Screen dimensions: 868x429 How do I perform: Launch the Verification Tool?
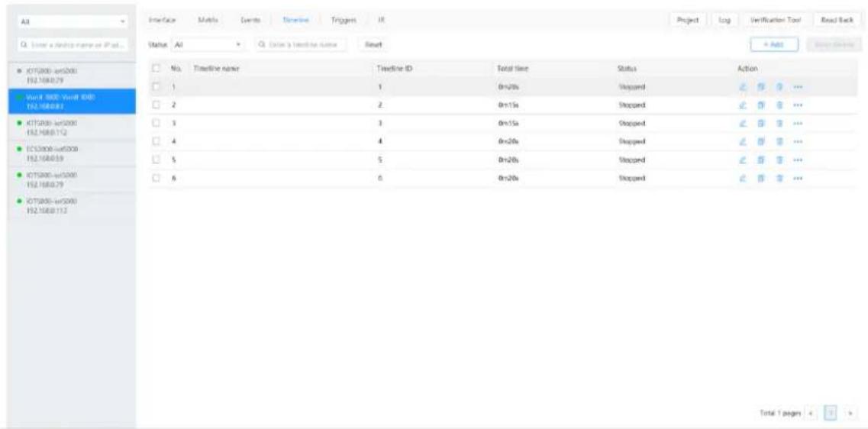tap(775, 21)
